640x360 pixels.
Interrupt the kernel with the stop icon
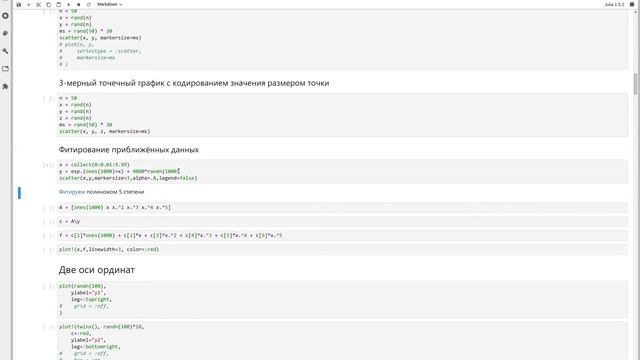pyautogui.click(x=78, y=4)
